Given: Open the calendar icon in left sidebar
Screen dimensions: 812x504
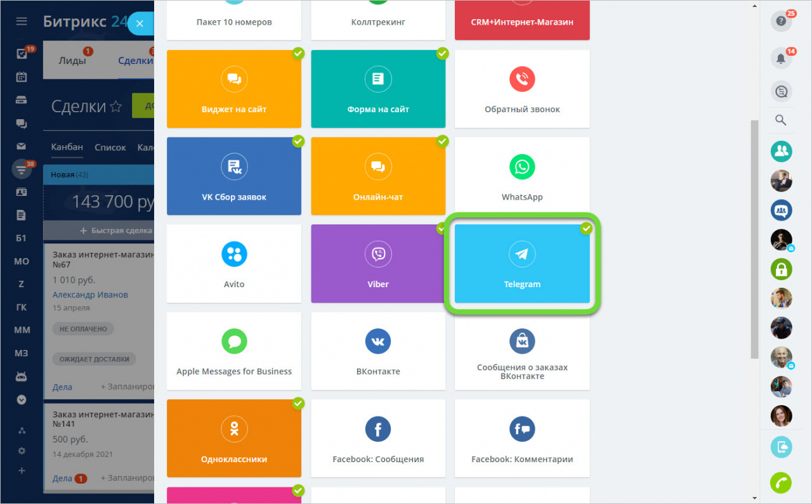Looking at the screenshot, I should [x=22, y=77].
